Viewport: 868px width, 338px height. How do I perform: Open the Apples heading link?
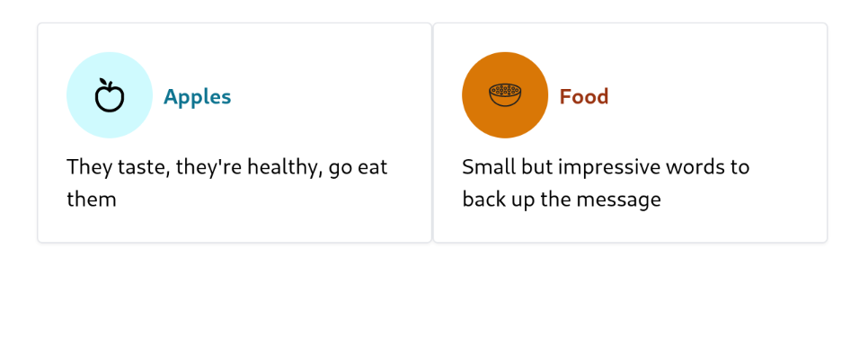point(197,97)
